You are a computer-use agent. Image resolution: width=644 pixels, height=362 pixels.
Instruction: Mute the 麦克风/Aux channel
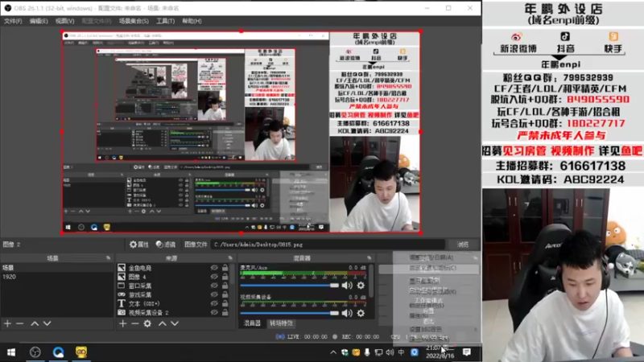(x=347, y=286)
